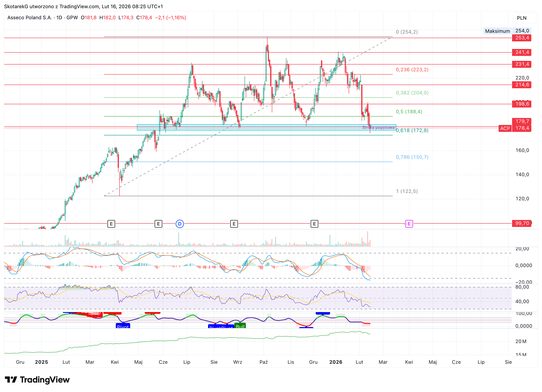
Task: Click the earnings E marker near June 2025
Action: click(158, 224)
